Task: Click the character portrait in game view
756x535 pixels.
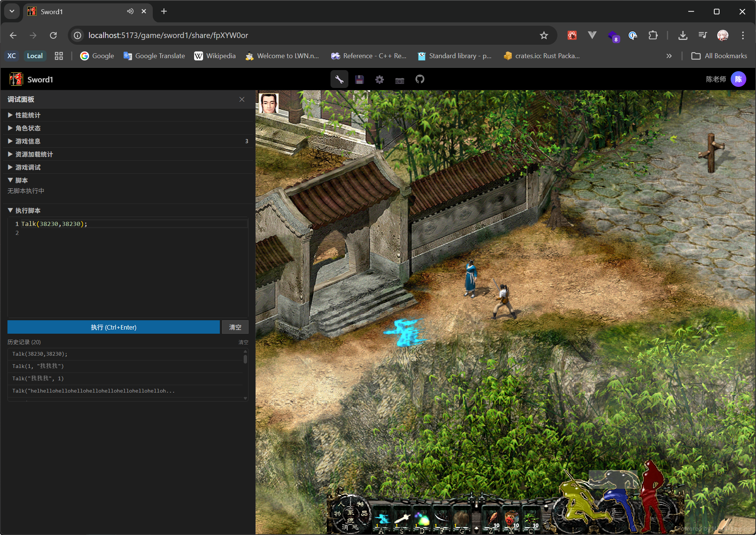Action: pos(269,103)
